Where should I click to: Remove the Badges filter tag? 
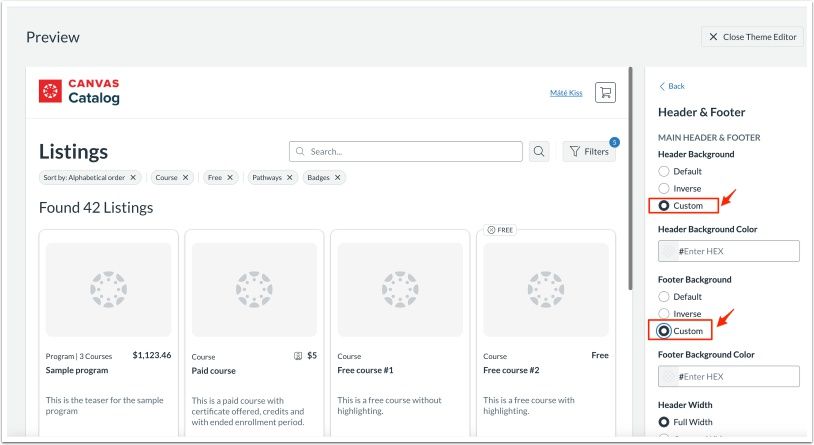click(x=338, y=177)
